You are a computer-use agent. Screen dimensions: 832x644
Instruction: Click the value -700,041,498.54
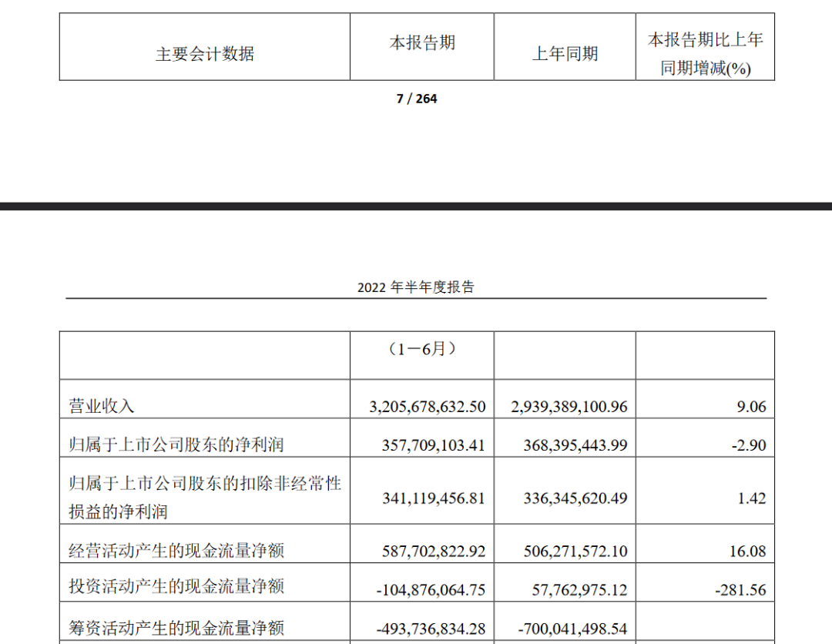point(572,629)
